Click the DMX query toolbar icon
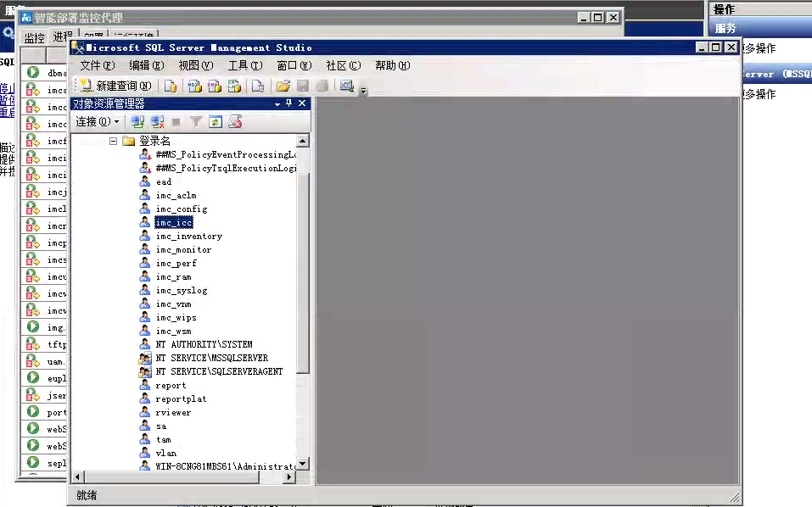812x507 pixels. [x=214, y=86]
